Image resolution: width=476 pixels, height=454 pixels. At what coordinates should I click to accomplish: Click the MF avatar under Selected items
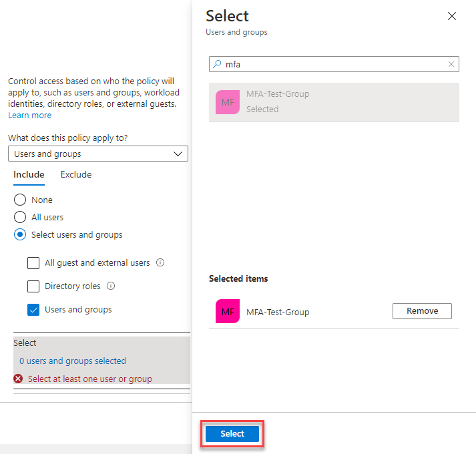tap(228, 312)
